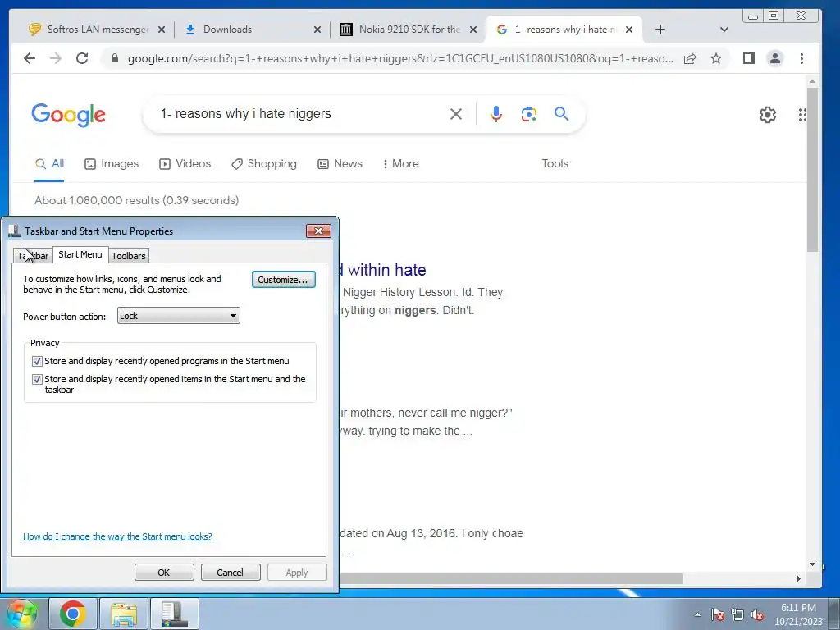Open Chrome's three-dot menu

click(x=801, y=58)
